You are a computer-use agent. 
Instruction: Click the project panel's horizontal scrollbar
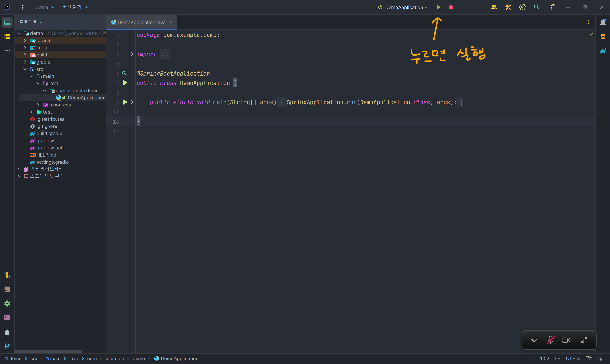point(48,351)
